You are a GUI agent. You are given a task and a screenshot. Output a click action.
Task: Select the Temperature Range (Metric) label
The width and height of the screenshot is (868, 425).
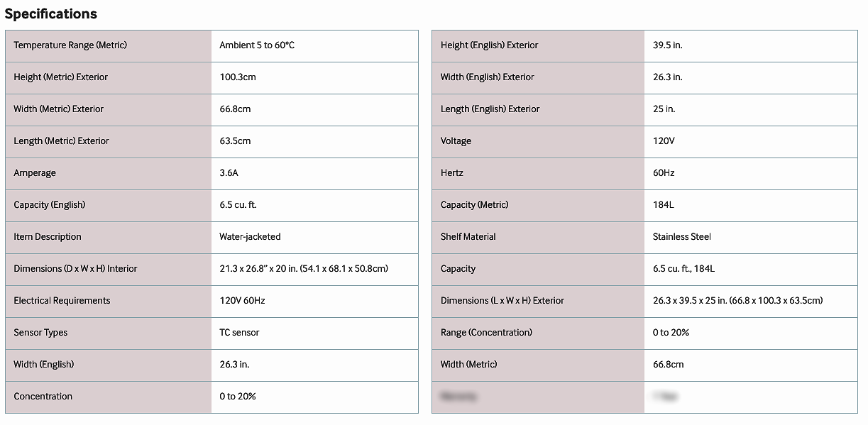point(70,45)
